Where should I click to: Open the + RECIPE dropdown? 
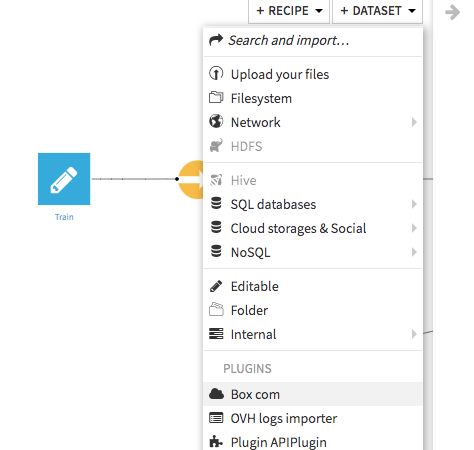289,11
